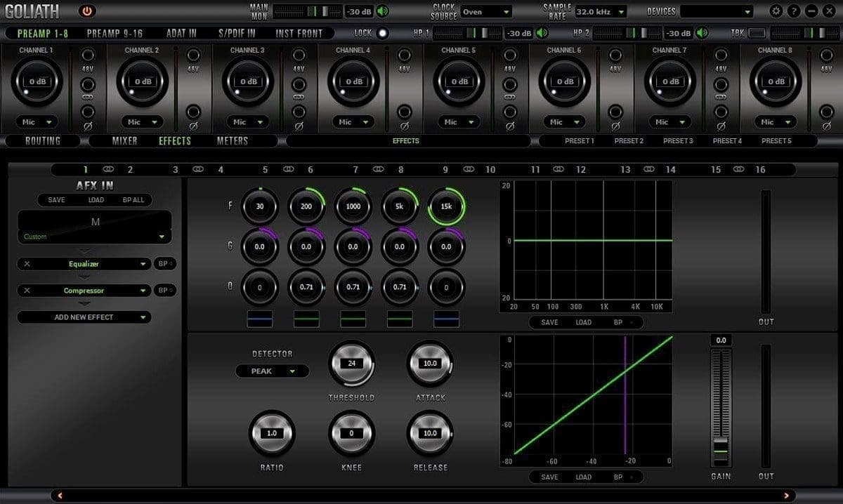Enable 48V phantom power on Channel 2
This screenshot has height=504, width=843.
tap(193, 56)
